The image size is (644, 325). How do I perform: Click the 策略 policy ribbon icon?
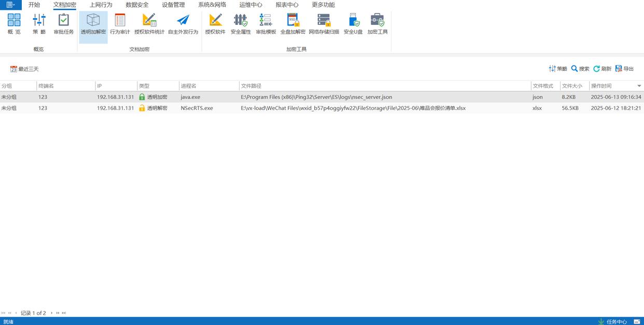coord(39,24)
